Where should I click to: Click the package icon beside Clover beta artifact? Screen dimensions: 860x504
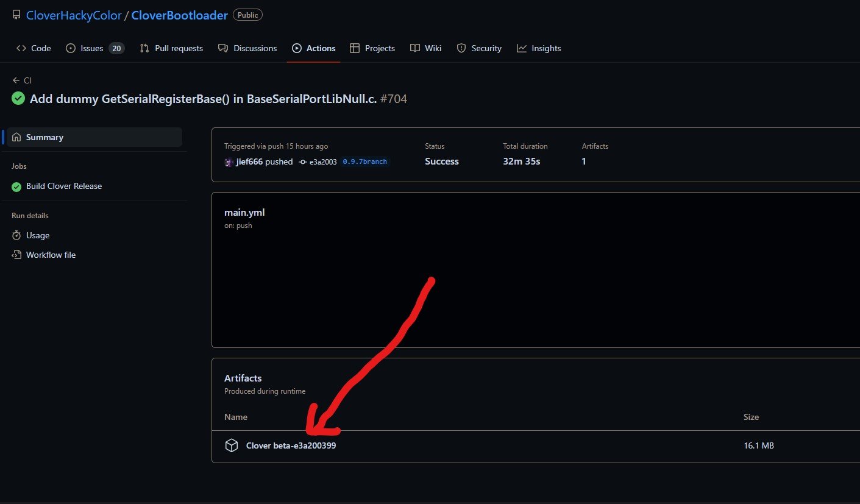click(232, 445)
